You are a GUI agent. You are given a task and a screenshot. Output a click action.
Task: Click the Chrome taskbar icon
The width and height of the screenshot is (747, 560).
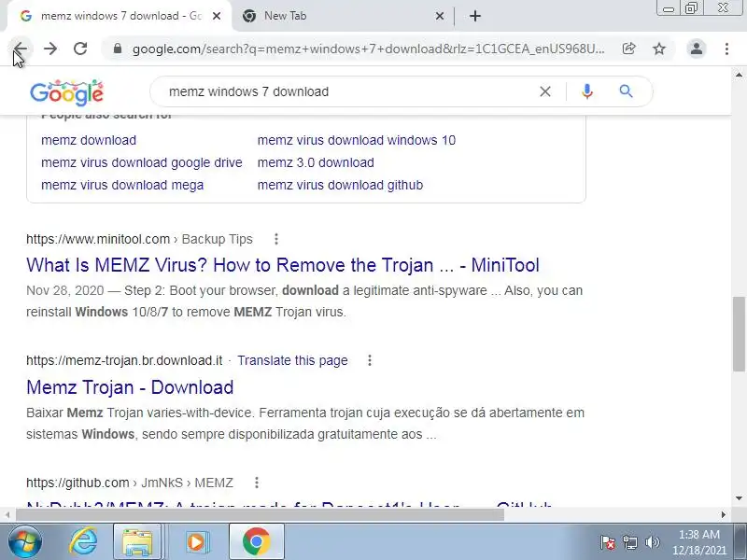coord(256,542)
